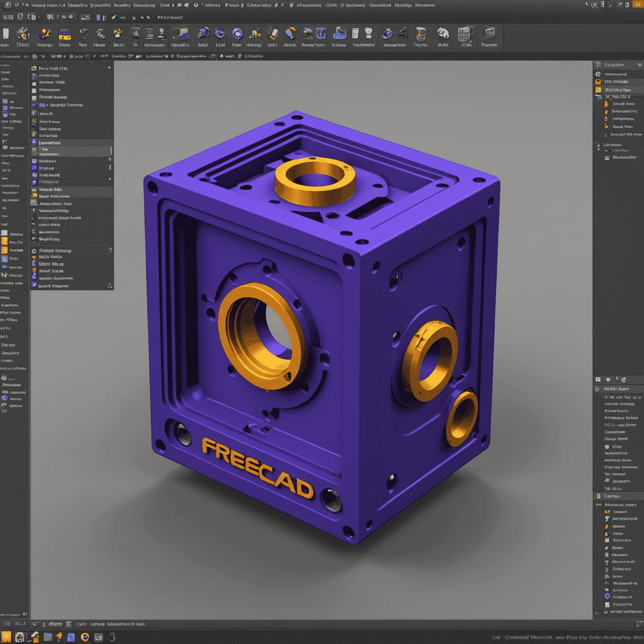Select the second orange square icon row in right panel
This screenshot has width=644, height=644.
coord(618,90)
